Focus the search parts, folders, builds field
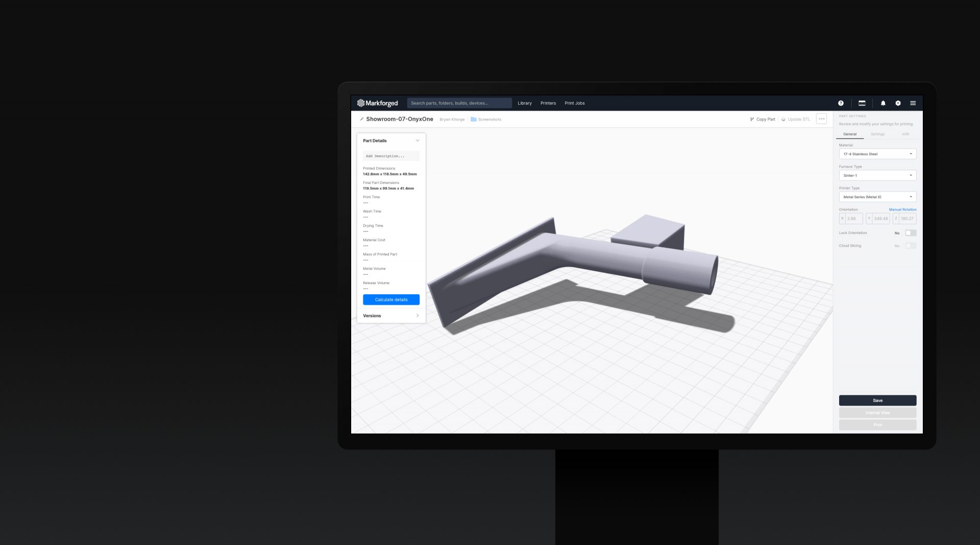The height and width of the screenshot is (545, 980). click(x=459, y=103)
